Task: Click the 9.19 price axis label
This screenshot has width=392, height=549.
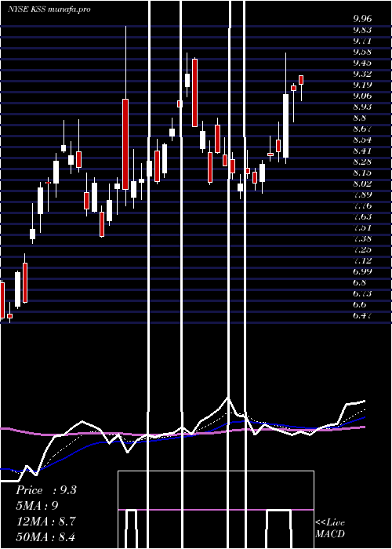Action: pos(362,85)
